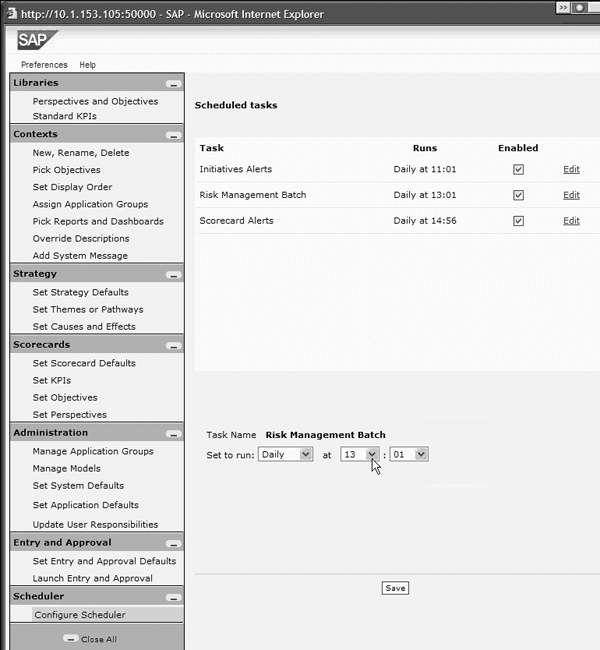The width and height of the screenshot is (600, 650).
Task: Open Update User Responsibilities
Action: (95, 524)
